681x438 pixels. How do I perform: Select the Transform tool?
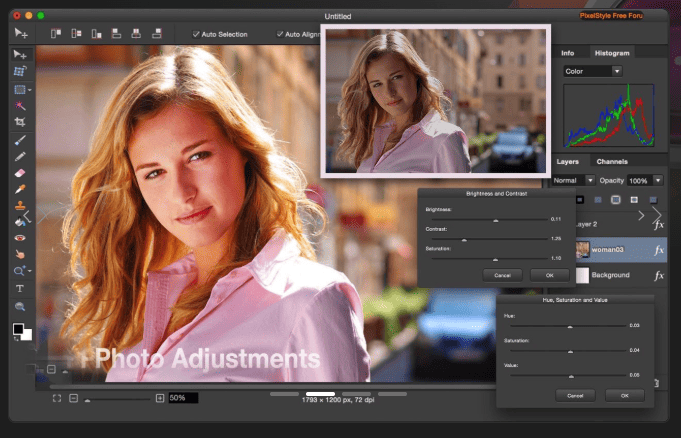[x=20, y=71]
